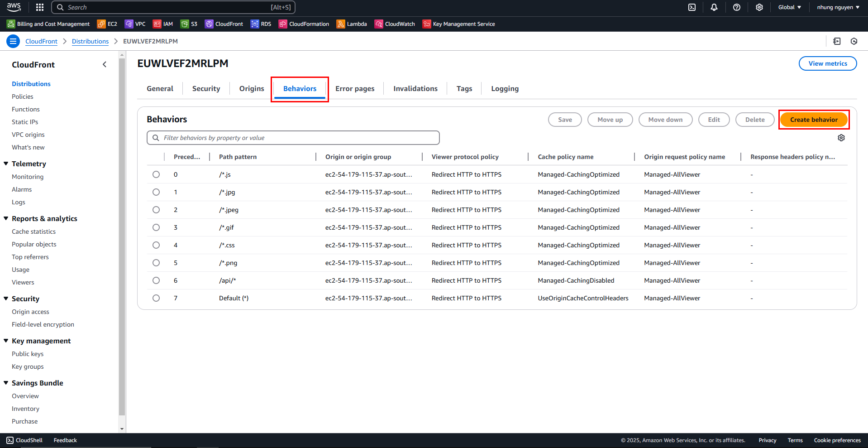The height and width of the screenshot is (448, 868).
Task: Click the Distributions breadcrumb link
Action: [90, 41]
